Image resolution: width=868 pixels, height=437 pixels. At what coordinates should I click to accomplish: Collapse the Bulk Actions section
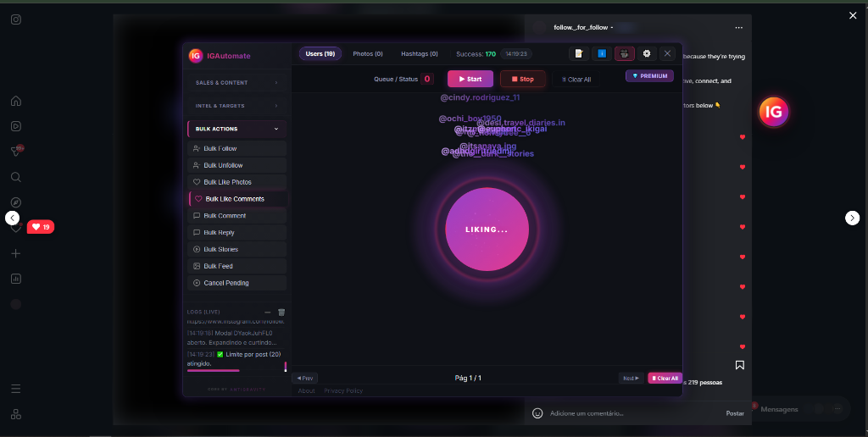pyautogui.click(x=237, y=129)
